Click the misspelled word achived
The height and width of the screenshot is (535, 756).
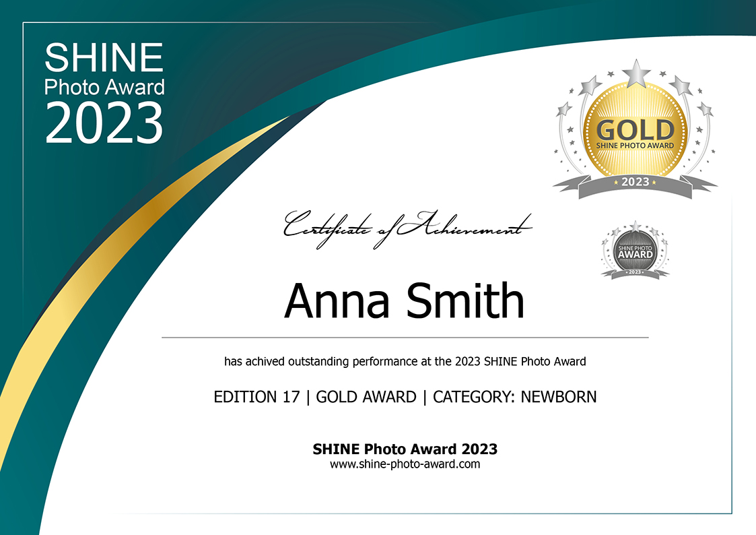pos(265,362)
